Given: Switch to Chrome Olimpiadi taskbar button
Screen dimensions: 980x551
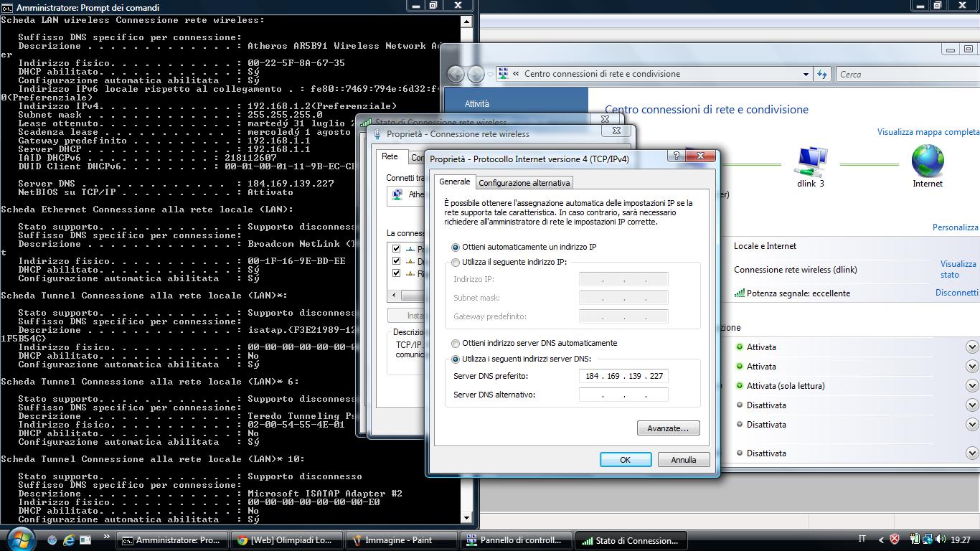Looking at the screenshot, I should point(286,540).
